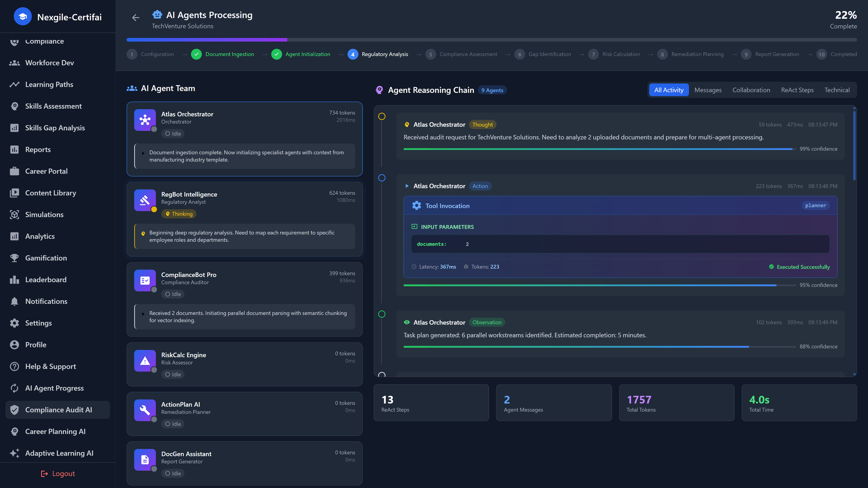The width and height of the screenshot is (868, 488).
Task: Click the back arrow button
Action: (135, 18)
